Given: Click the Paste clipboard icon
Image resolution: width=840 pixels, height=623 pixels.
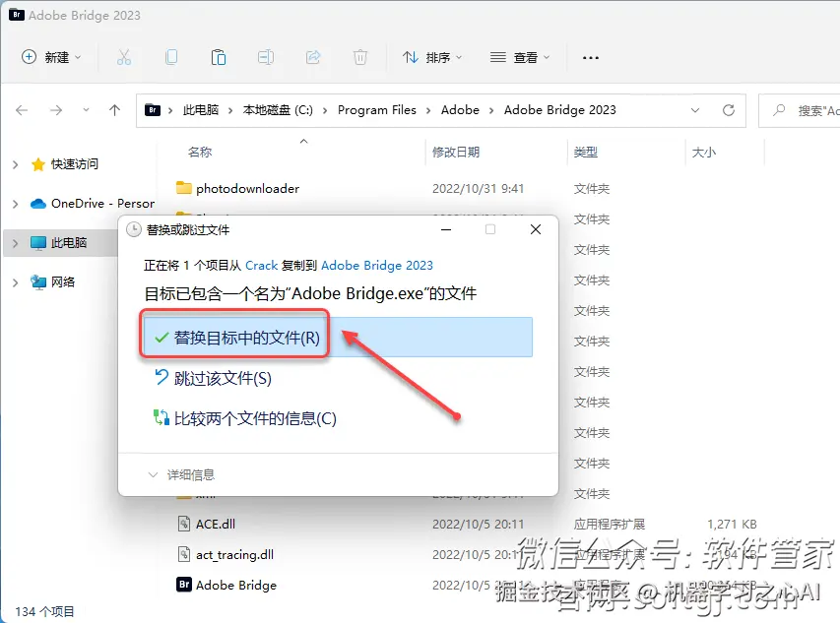Looking at the screenshot, I should [x=219, y=57].
